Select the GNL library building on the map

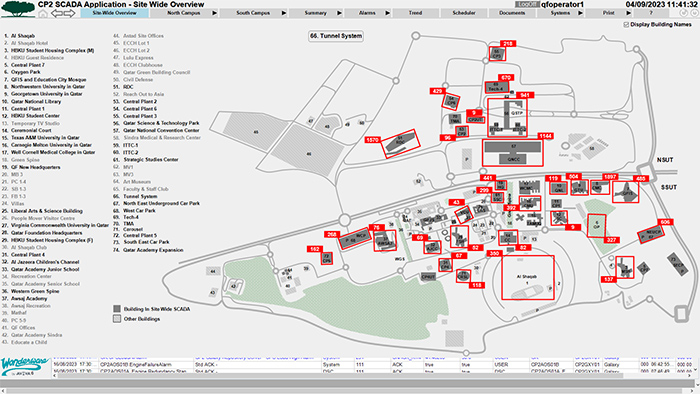pos(558,188)
